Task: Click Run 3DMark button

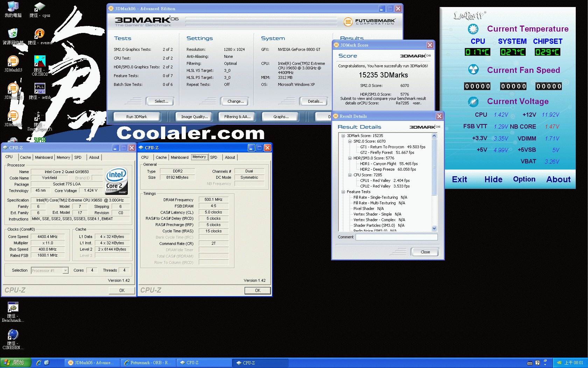Action: [x=136, y=117]
